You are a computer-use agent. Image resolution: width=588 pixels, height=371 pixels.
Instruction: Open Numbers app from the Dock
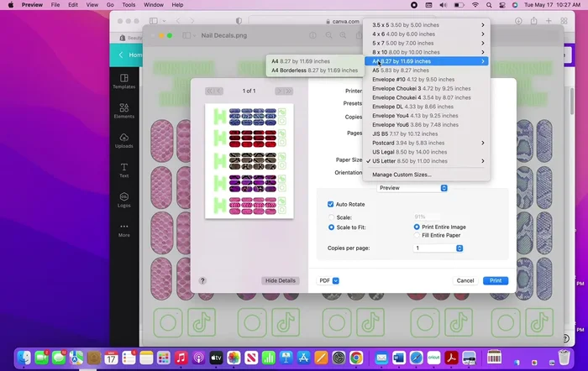269,358
